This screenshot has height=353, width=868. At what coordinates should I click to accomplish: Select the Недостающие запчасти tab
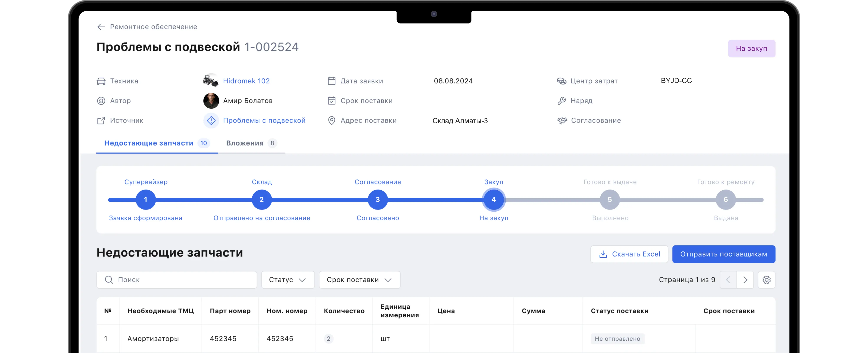coord(157,143)
